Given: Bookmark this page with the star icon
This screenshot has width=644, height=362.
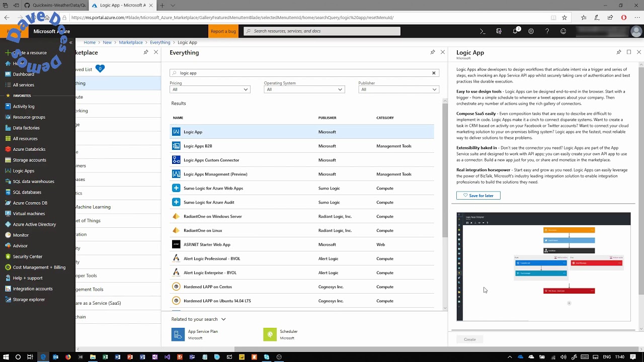Looking at the screenshot, I should [x=565, y=18].
